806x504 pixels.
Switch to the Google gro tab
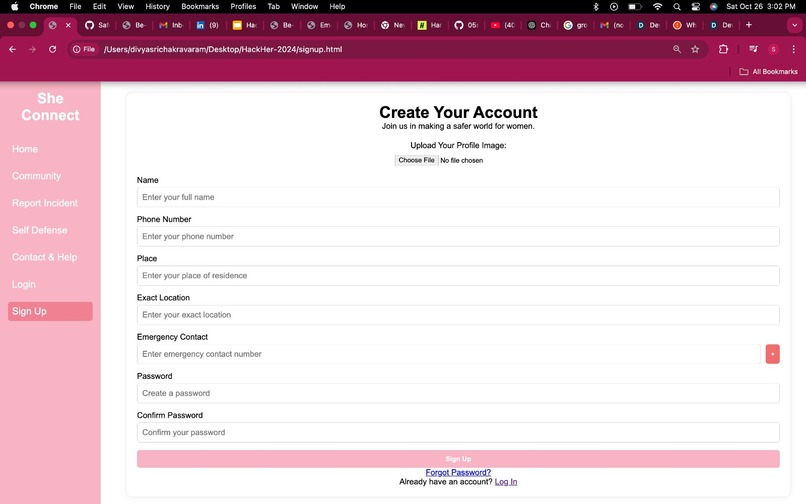576,25
